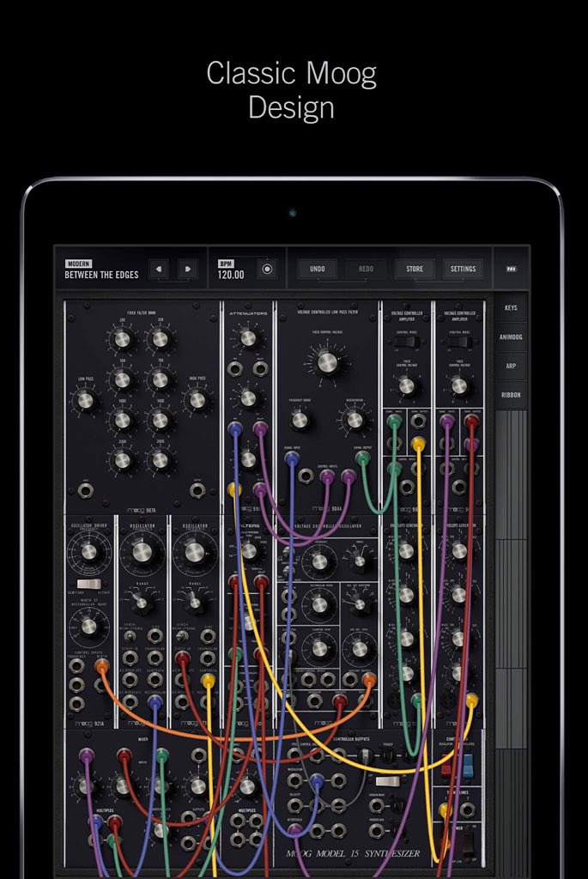Click the Width of Rectangular Wave knob
This screenshot has width=588, height=879.
click(x=89, y=626)
